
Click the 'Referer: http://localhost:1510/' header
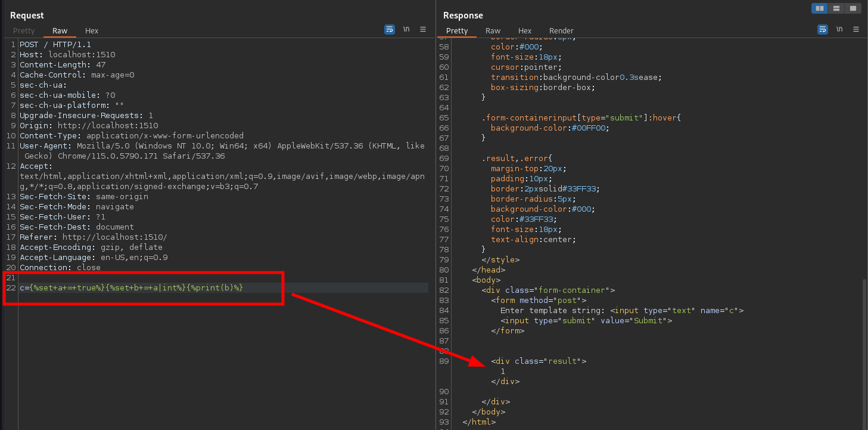pyautogui.click(x=94, y=237)
